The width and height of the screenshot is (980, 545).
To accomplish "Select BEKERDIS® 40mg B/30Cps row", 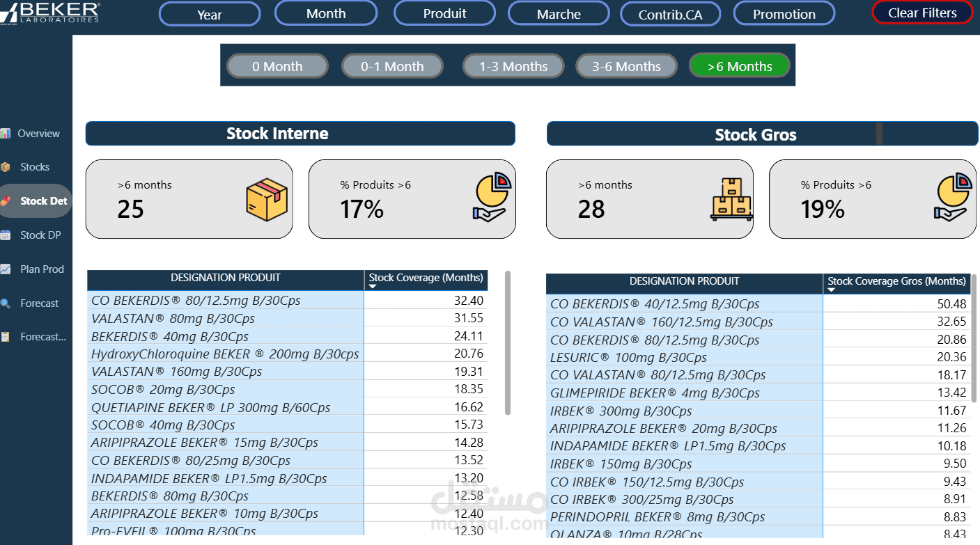I will [x=288, y=336].
